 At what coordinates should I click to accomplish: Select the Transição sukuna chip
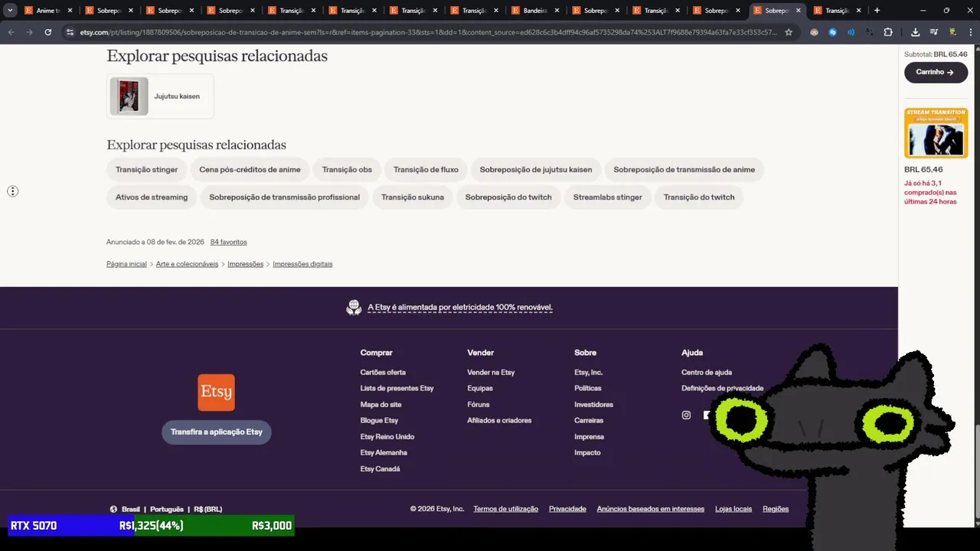[413, 197]
